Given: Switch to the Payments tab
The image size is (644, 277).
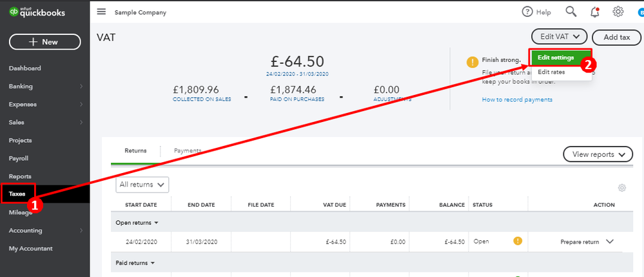Looking at the screenshot, I should click(188, 150).
